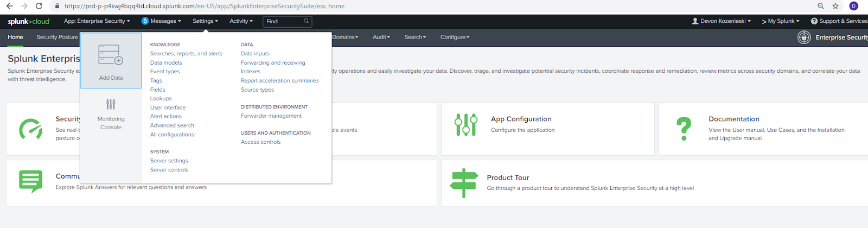This screenshot has height=228, width=868.
Task: Select Searches, reports, and alerts
Action: [x=186, y=54]
